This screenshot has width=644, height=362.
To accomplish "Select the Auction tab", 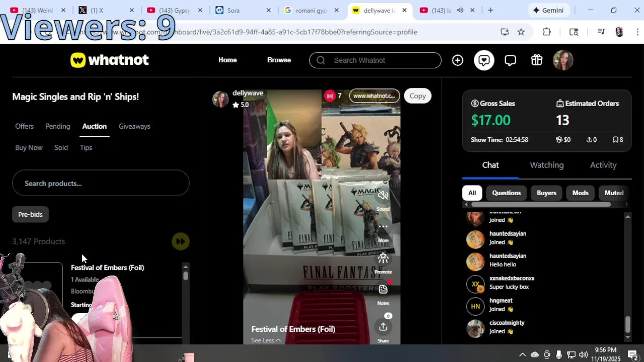I will point(94,126).
